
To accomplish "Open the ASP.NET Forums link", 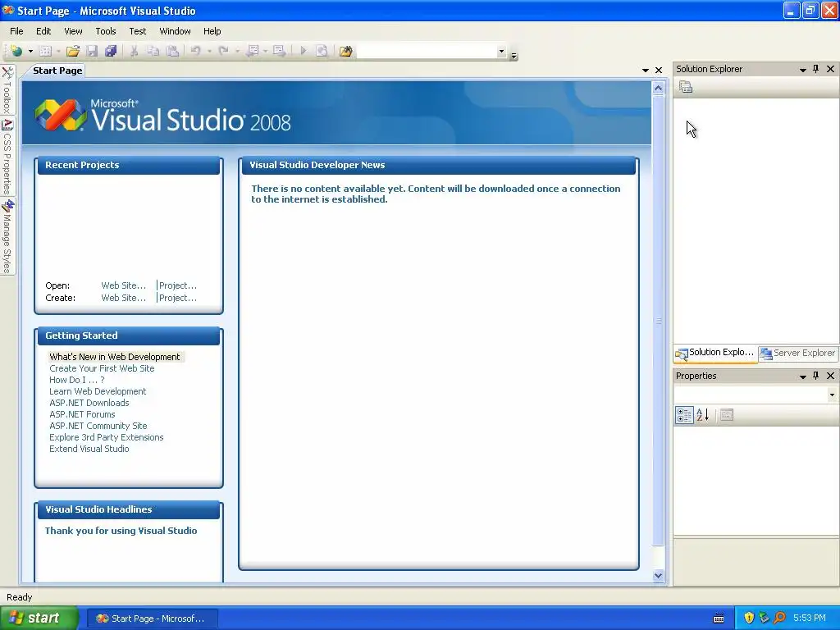I will [x=82, y=414].
